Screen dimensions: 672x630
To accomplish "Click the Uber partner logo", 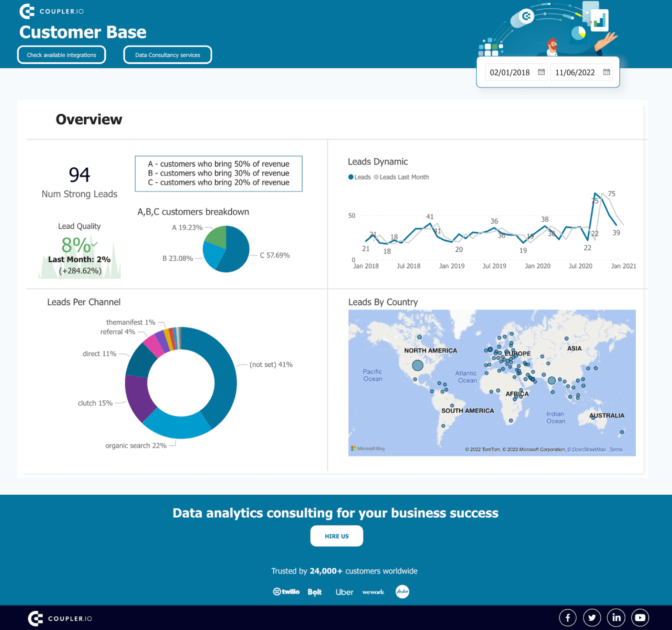I will click(x=344, y=592).
